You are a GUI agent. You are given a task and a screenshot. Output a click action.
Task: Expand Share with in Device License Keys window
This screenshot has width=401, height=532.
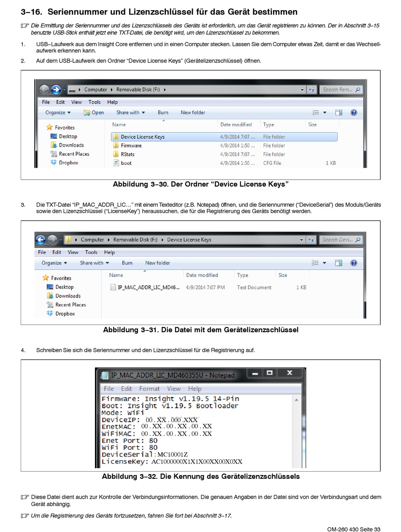tap(95, 263)
